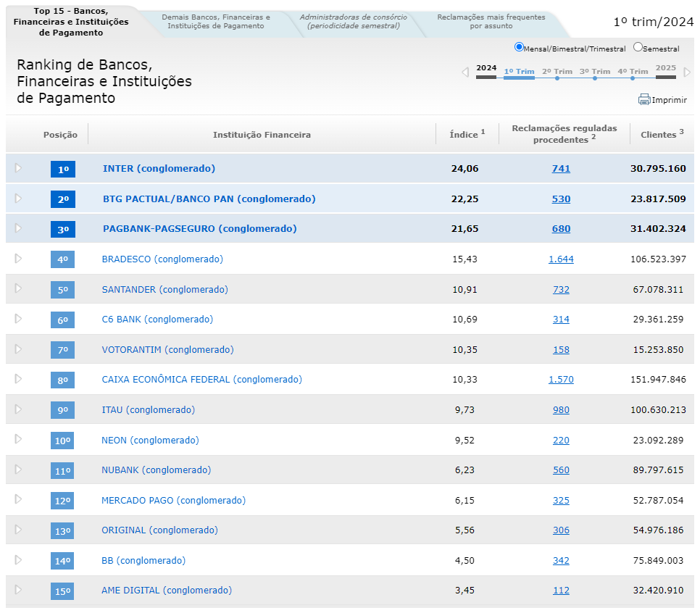Click the Clientes column header
Screen dimensions: 700x613
coord(662,134)
